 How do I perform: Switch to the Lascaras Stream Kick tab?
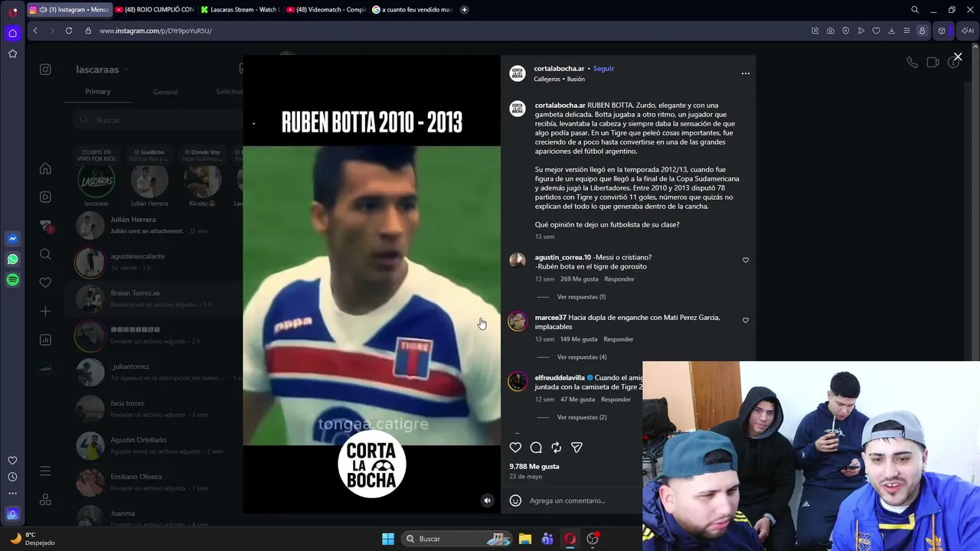(x=240, y=10)
